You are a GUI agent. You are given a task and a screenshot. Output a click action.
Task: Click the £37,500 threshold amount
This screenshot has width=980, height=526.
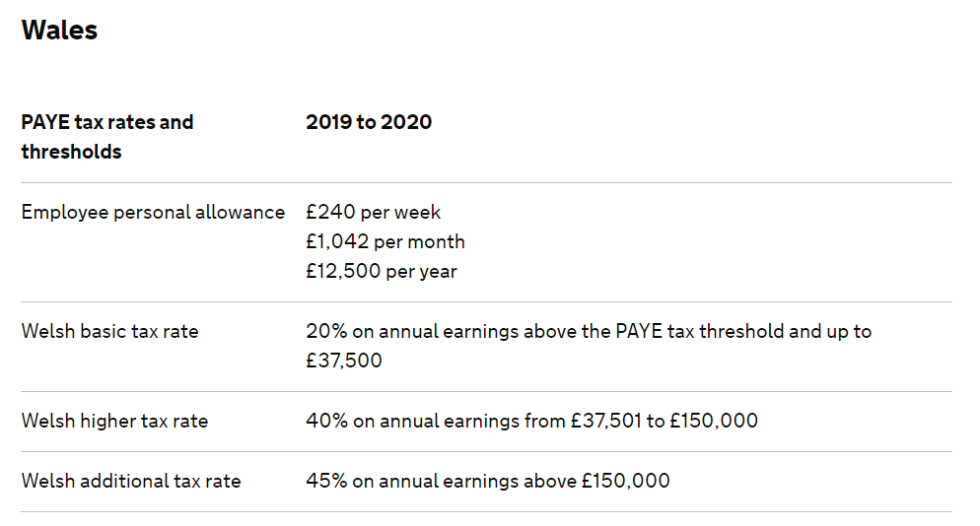point(344,361)
